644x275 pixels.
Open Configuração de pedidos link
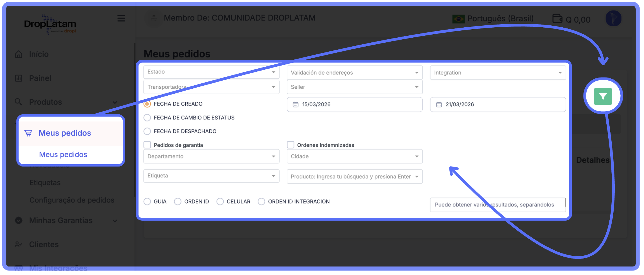pyautogui.click(x=72, y=200)
